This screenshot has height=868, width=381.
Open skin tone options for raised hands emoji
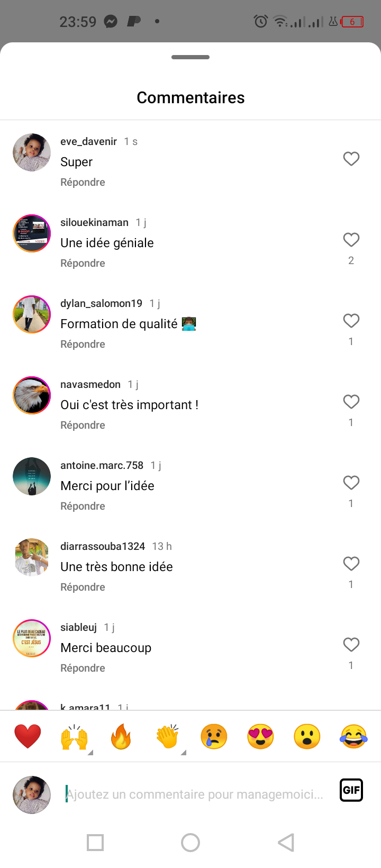[x=90, y=752]
